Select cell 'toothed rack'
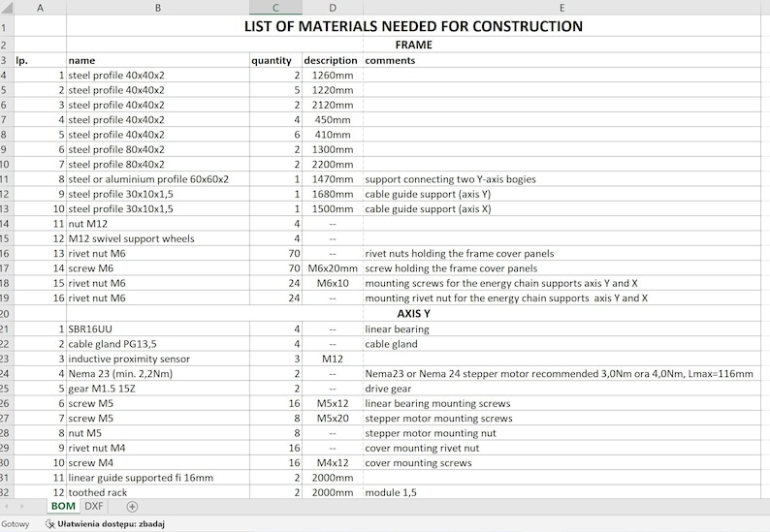This screenshot has height=532, width=770. pyautogui.click(x=158, y=492)
